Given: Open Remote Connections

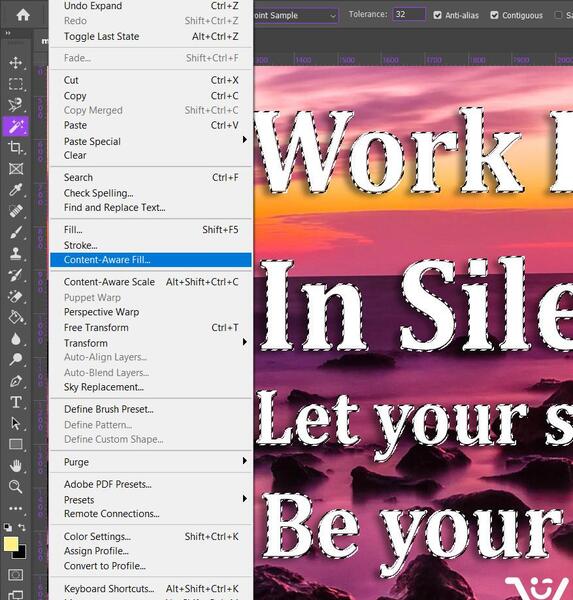Looking at the screenshot, I should [151, 514].
